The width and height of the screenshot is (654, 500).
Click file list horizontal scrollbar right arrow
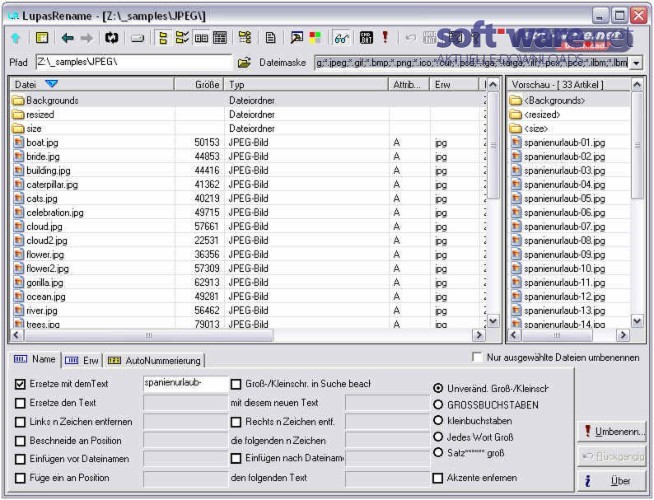[478, 335]
